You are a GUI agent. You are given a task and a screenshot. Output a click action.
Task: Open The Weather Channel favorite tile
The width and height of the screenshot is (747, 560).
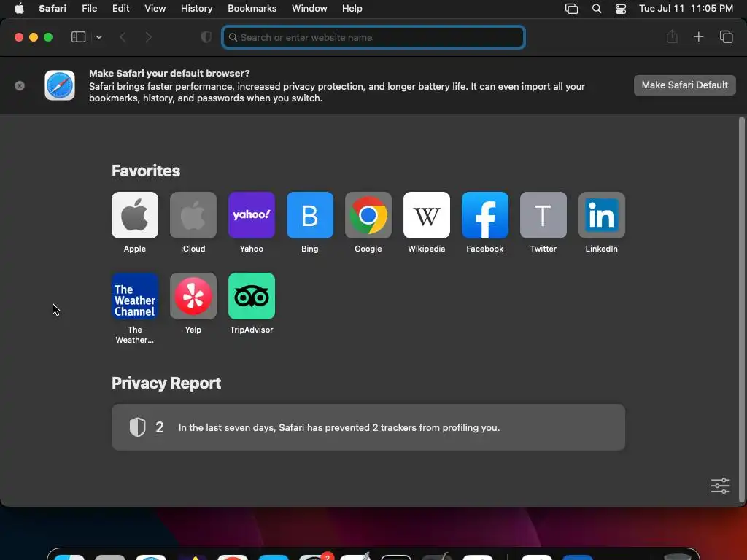coord(135,296)
